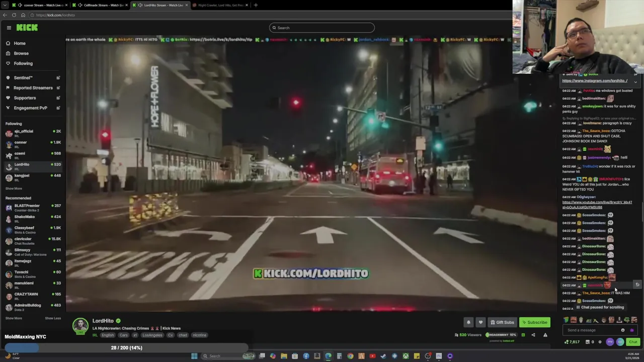
Task: Open kangjoel followed channel
Action: point(33,177)
